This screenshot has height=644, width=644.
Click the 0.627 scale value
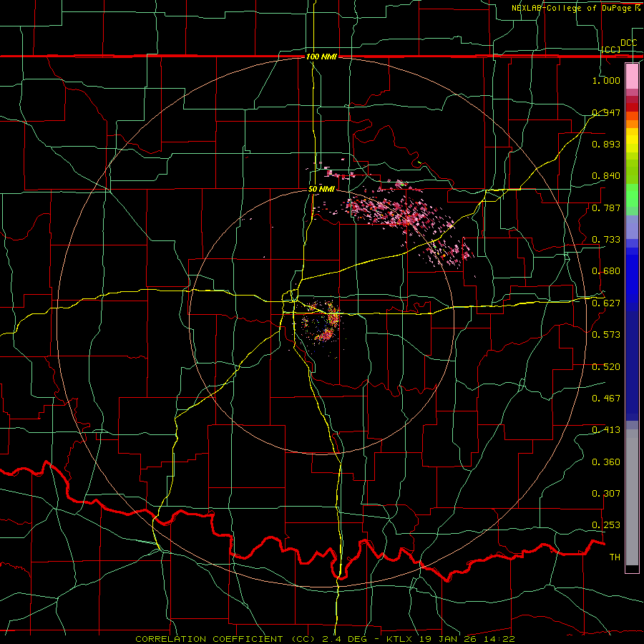pyautogui.click(x=606, y=303)
